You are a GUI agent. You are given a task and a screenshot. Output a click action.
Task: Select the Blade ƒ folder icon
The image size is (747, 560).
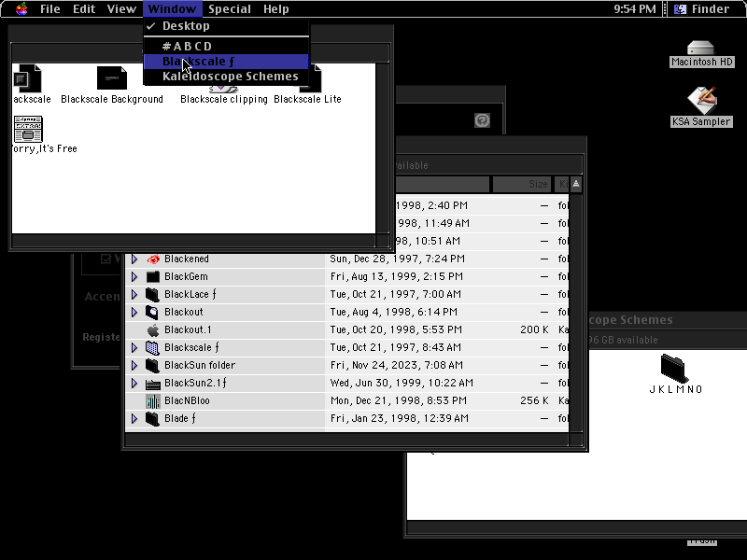tap(153, 418)
